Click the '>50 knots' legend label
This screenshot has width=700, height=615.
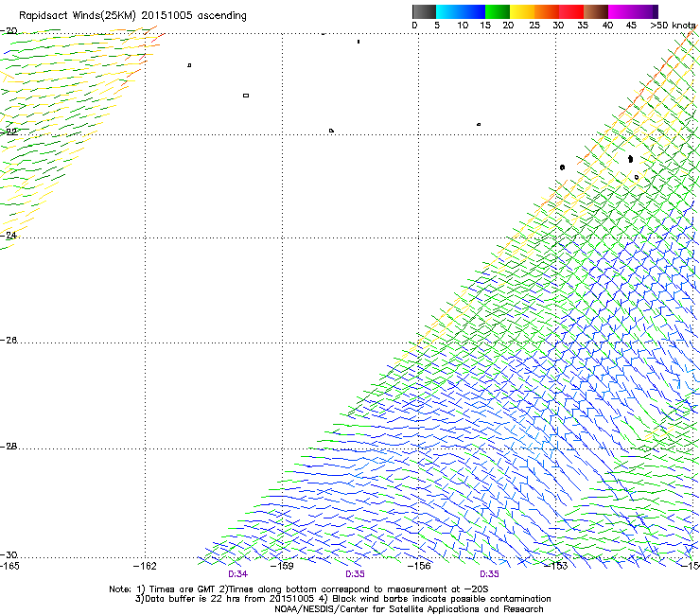[673, 26]
